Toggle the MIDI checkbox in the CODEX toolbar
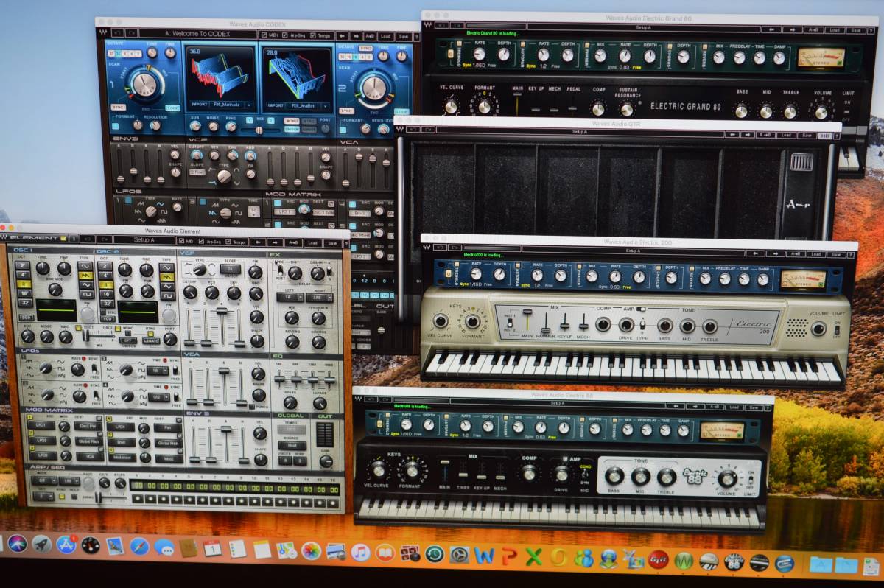Screen dimensions: 884x588 click(x=266, y=34)
